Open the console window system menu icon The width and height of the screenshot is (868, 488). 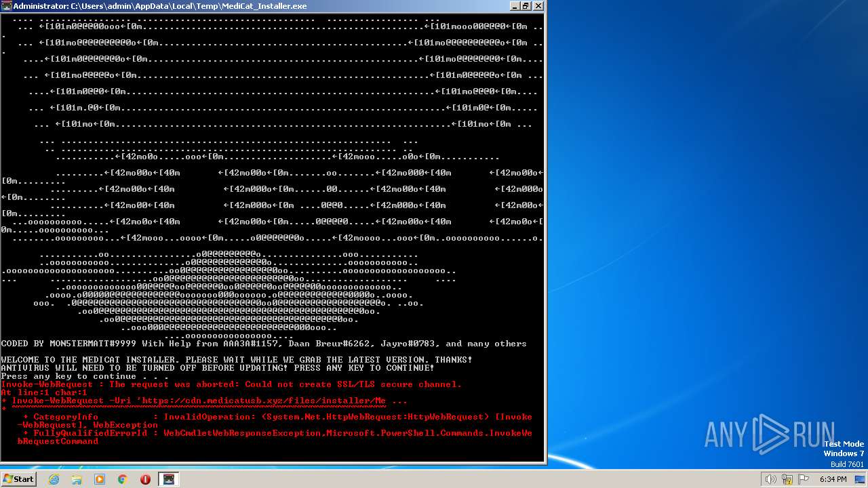[x=7, y=6]
